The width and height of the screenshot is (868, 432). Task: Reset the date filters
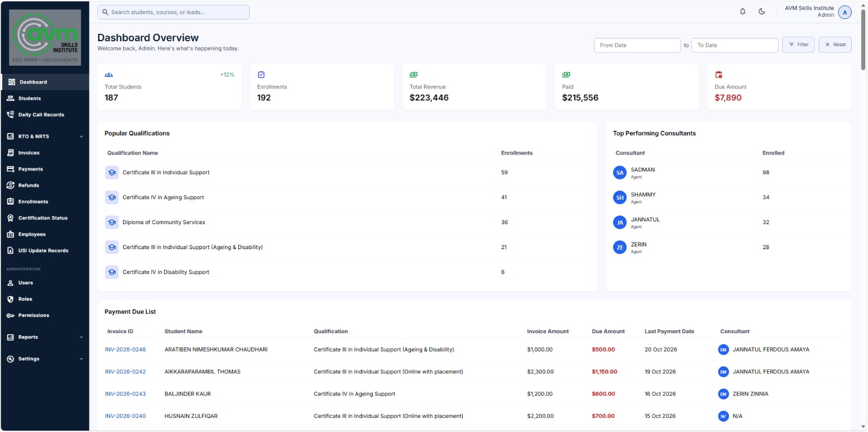pyautogui.click(x=835, y=45)
